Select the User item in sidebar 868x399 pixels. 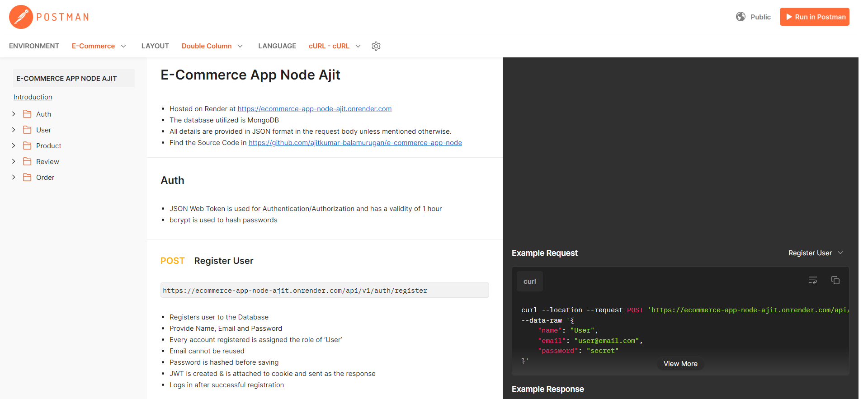pyautogui.click(x=44, y=130)
